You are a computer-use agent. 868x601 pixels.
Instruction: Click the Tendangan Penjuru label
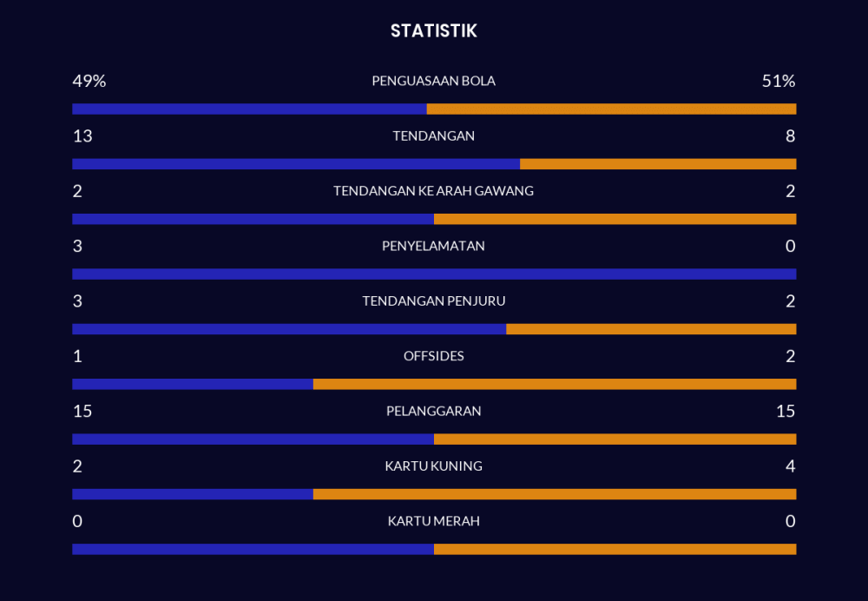tap(433, 301)
